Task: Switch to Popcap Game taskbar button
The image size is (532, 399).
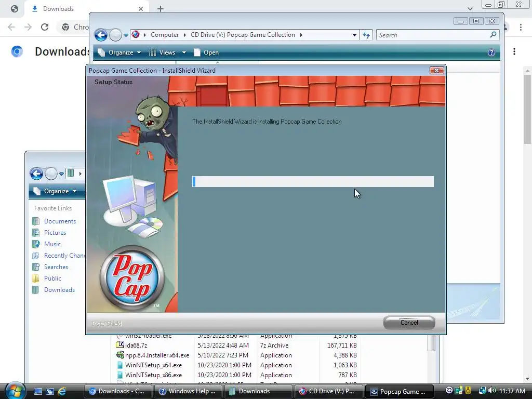Action: click(x=400, y=391)
